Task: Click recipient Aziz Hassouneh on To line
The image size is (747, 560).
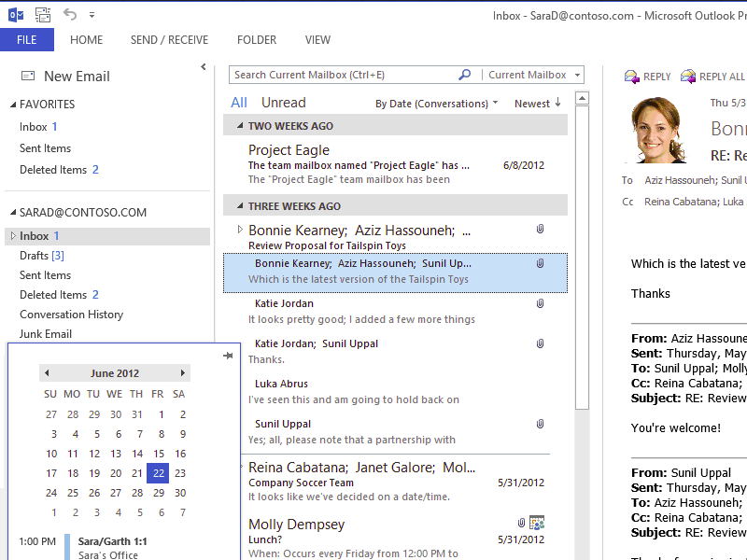Action: click(x=681, y=180)
